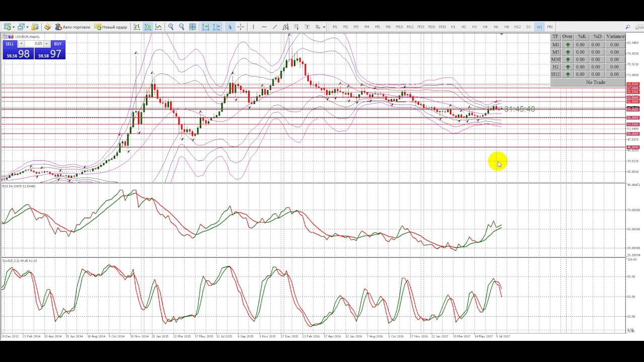
Task: Switch to H12 timeframe in toolbar
Action: pyautogui.click(x=517, y=27)
